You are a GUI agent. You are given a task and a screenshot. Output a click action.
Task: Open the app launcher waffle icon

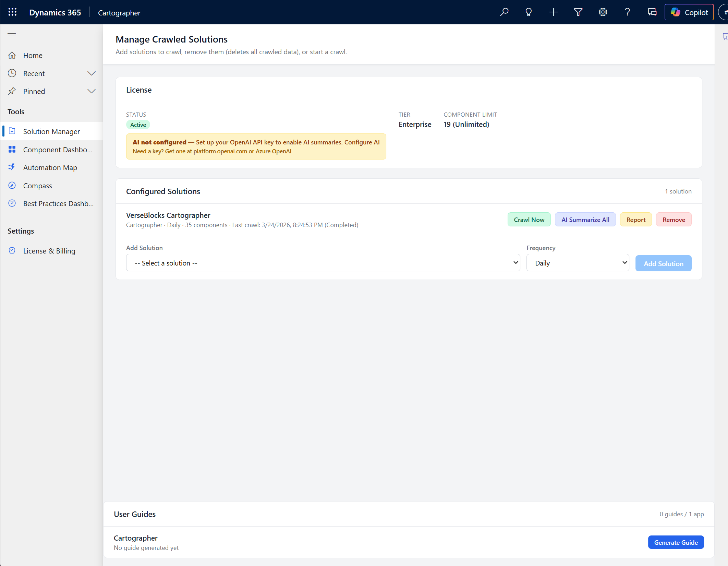click(12, 12)
